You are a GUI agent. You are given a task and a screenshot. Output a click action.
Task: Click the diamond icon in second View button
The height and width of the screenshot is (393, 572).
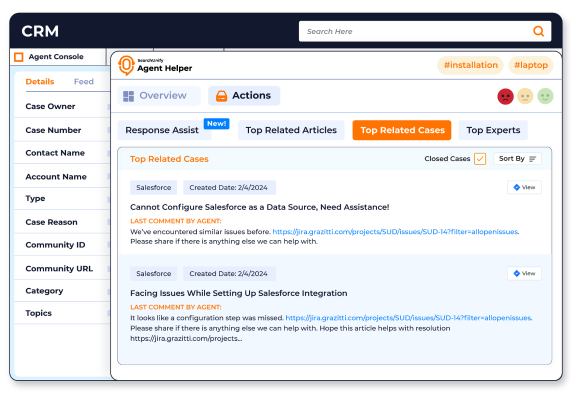(517, 274)
